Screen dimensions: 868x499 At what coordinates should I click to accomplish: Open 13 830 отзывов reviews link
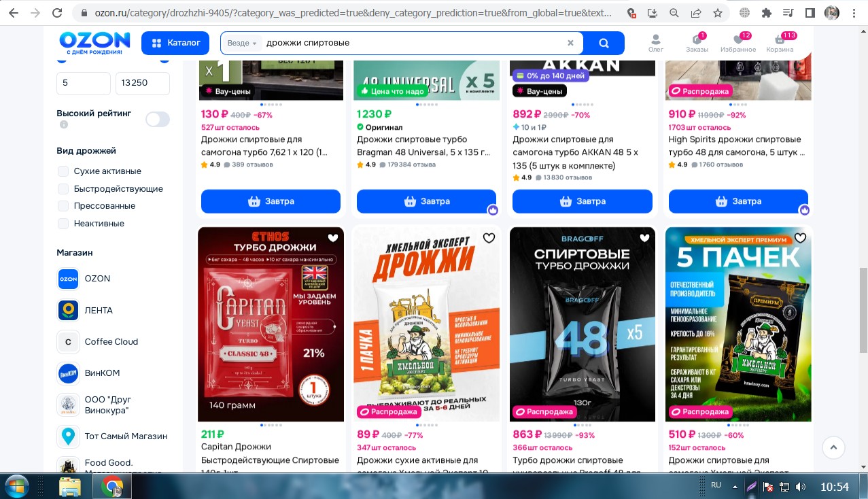pyautogui.click(x=563, y=177)
